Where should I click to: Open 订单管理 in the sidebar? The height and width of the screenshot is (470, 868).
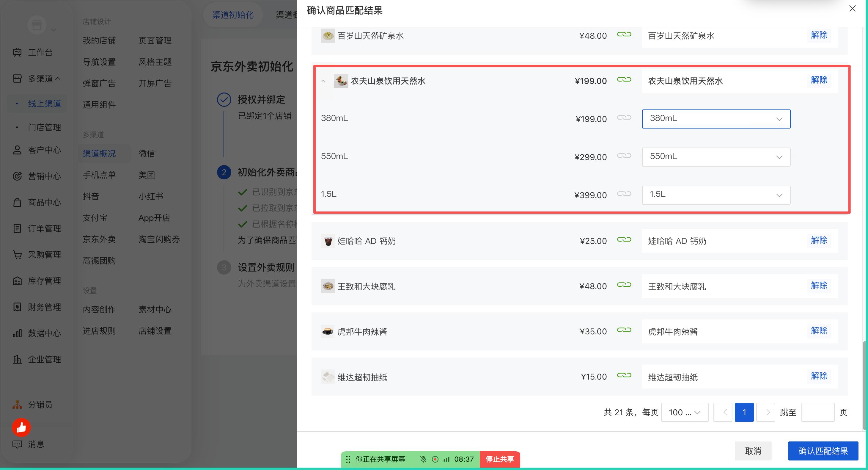click(x=37, y=228)
